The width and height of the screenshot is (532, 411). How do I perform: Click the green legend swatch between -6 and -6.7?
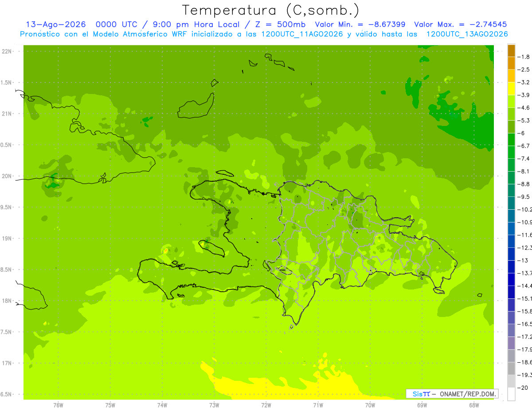coord(511,139)
